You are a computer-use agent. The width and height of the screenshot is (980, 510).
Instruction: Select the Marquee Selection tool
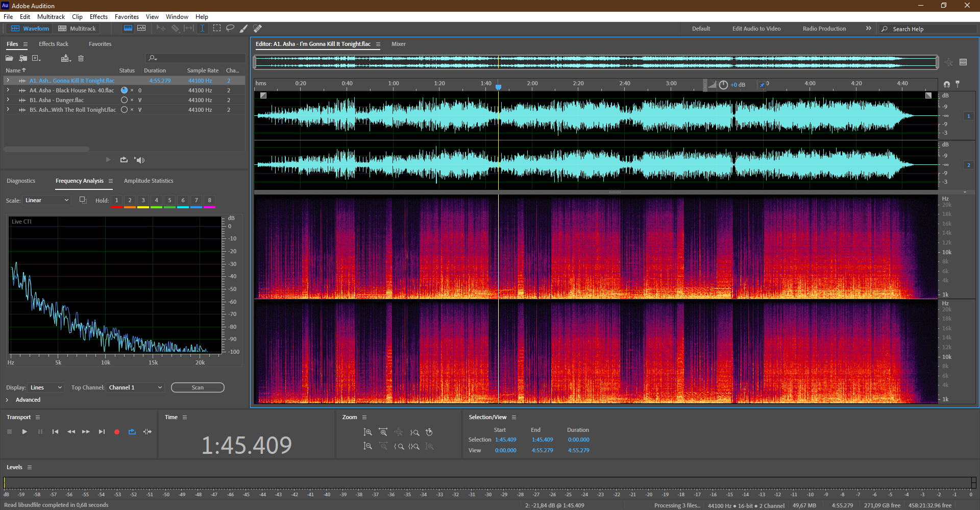coord(217,28)
